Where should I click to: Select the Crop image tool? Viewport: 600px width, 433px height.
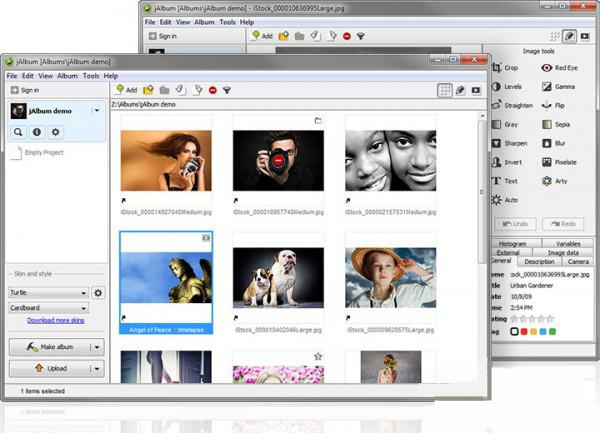point(511,68)
